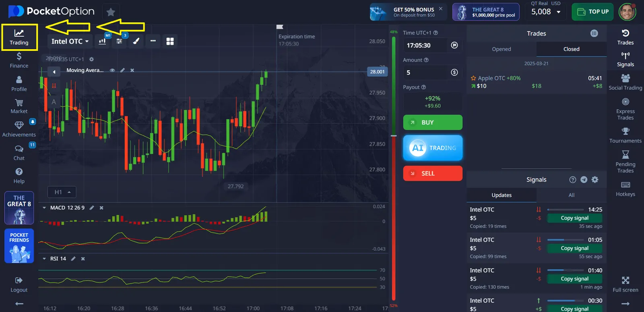644x312 pixels.
Task: Open the multi-chart grid layout icon
Action: click(170, 41)
